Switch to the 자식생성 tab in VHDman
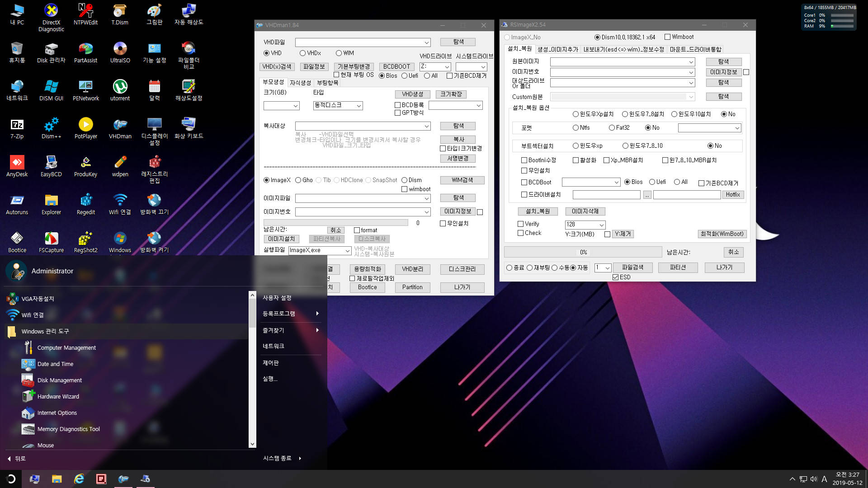The image size is (868, 488). [x=300, y=83]
